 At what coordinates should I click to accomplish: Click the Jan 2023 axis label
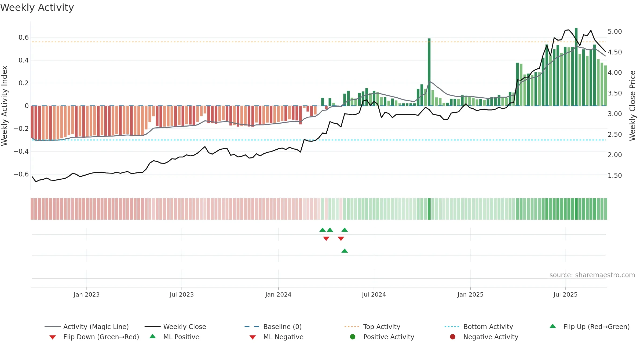(x=87, y=295)
